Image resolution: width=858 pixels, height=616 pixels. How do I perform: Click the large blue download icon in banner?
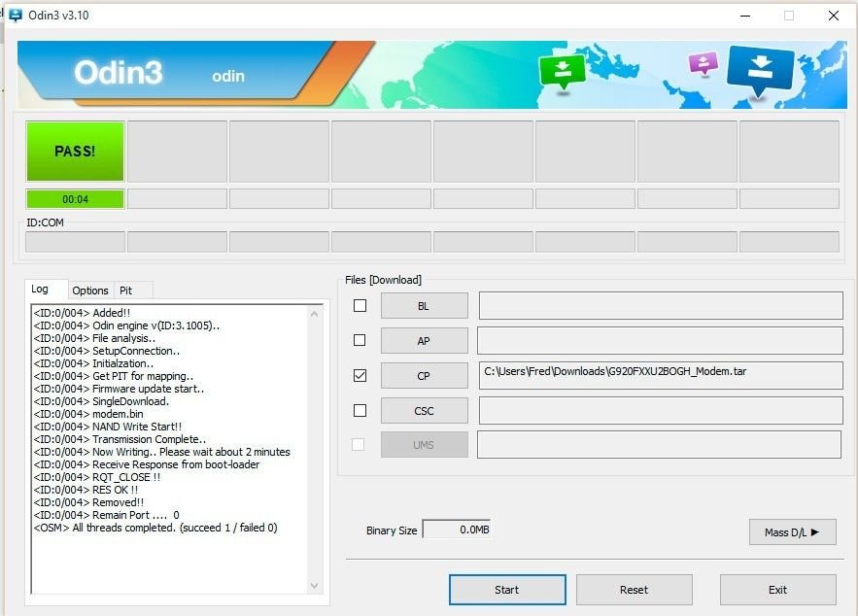(x=760, y=71)
